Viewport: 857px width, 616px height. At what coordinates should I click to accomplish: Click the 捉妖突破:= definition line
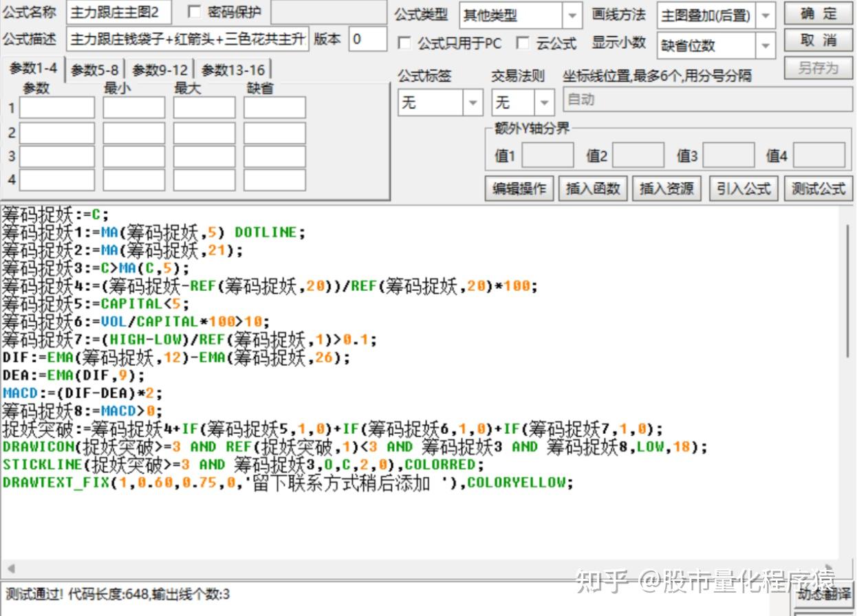[333, 429]
